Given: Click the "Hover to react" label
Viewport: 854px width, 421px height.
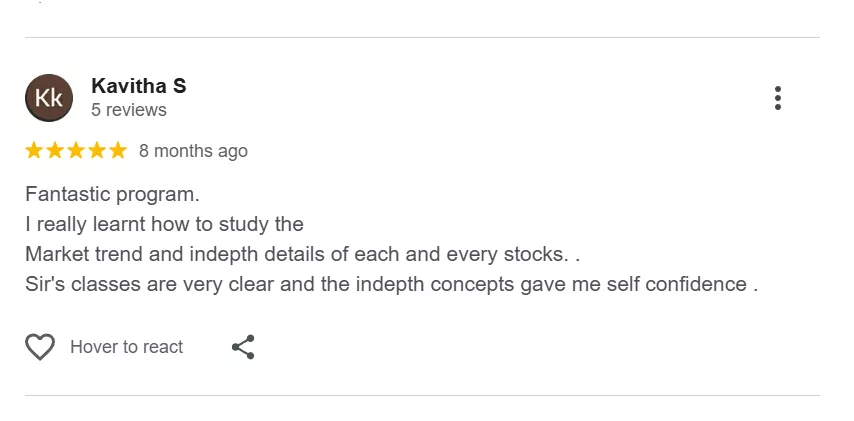Looking at the screenshot, I should point(126,347).
